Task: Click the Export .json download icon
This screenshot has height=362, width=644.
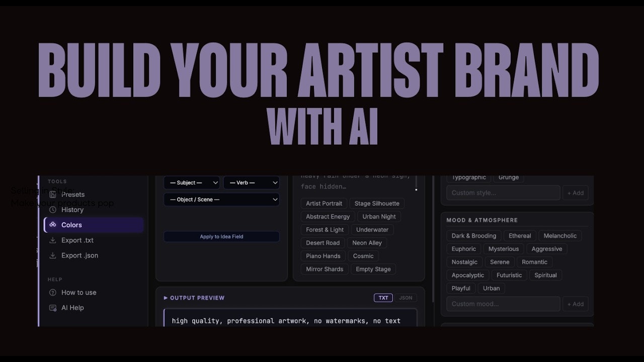Action: pyautogui.click(x=53, y=255)
